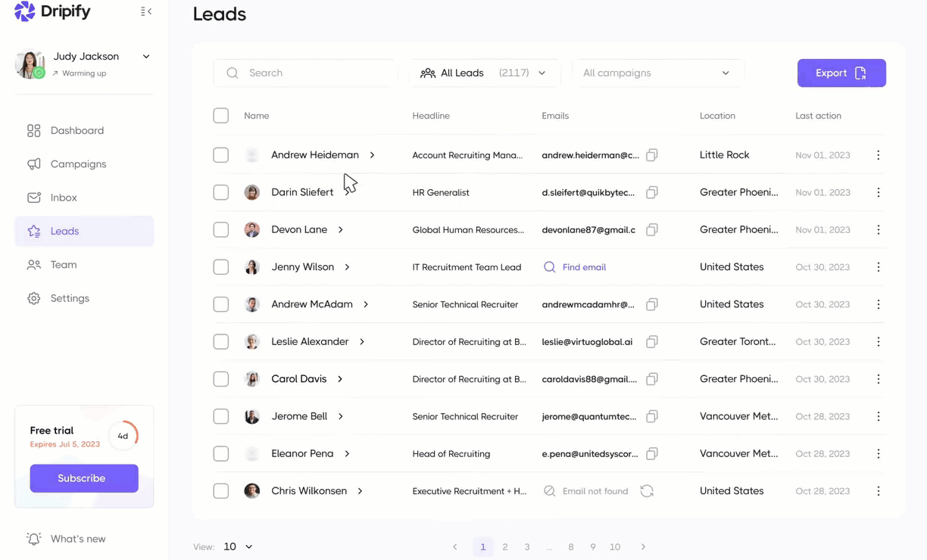This screenshot has width=927, height=560.
Task: Select Carol Davis's row checkbox
Action: (221, 378)
